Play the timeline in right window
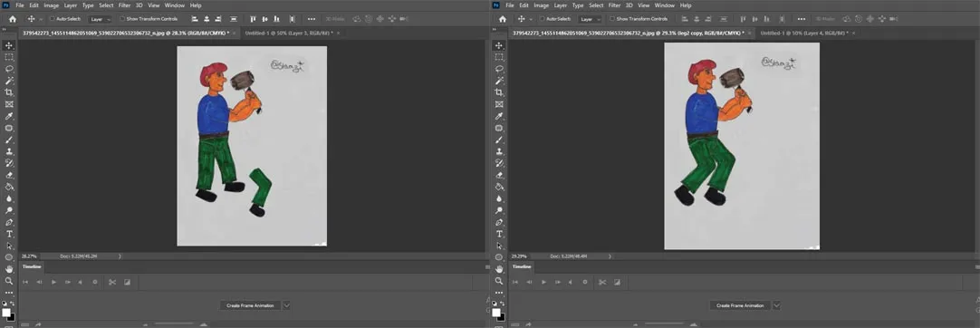 543,282
